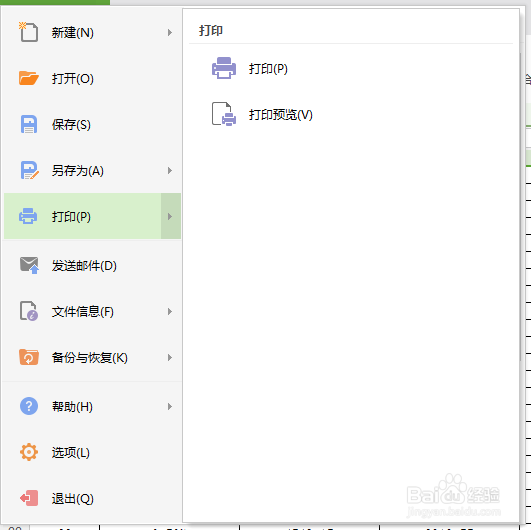Expand the 文件信息(F) submenu arrow
The width and height of the screenshot is (531, 530).
pyautogui.click(x=170, y=312)
